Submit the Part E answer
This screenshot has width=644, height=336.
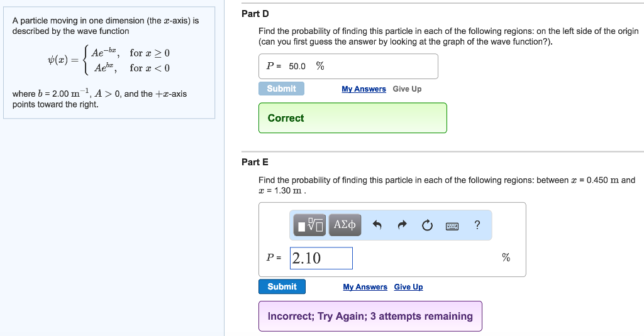282,286
